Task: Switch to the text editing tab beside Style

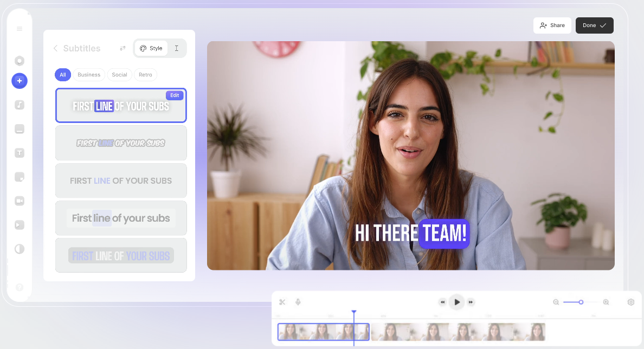Action: pyautogui.click(x=176, y=48)
